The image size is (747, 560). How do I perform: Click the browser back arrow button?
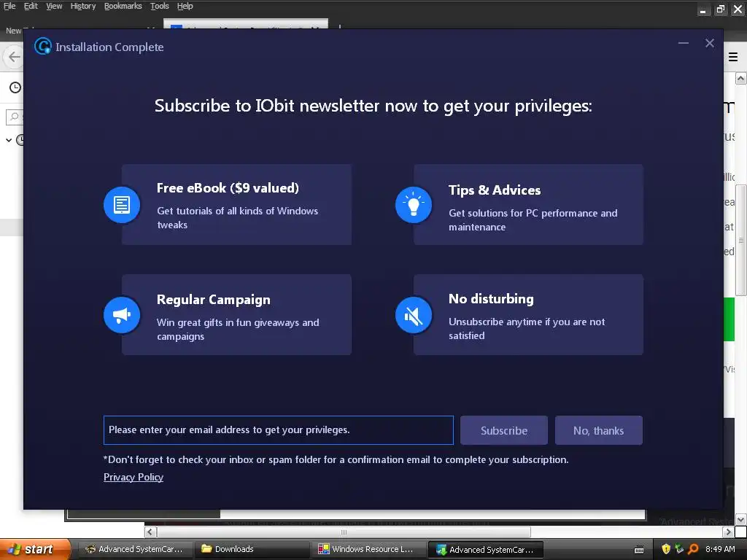point(13,57)
